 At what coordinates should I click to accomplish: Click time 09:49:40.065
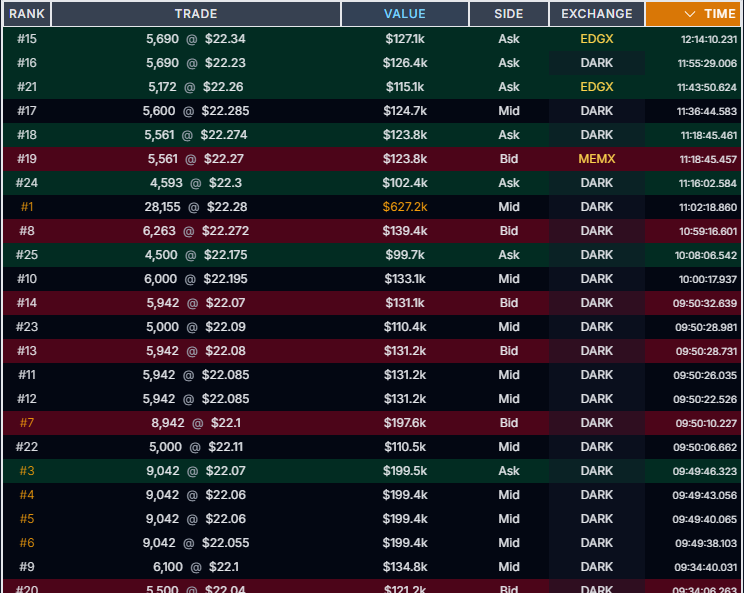(x=704, y=519)
